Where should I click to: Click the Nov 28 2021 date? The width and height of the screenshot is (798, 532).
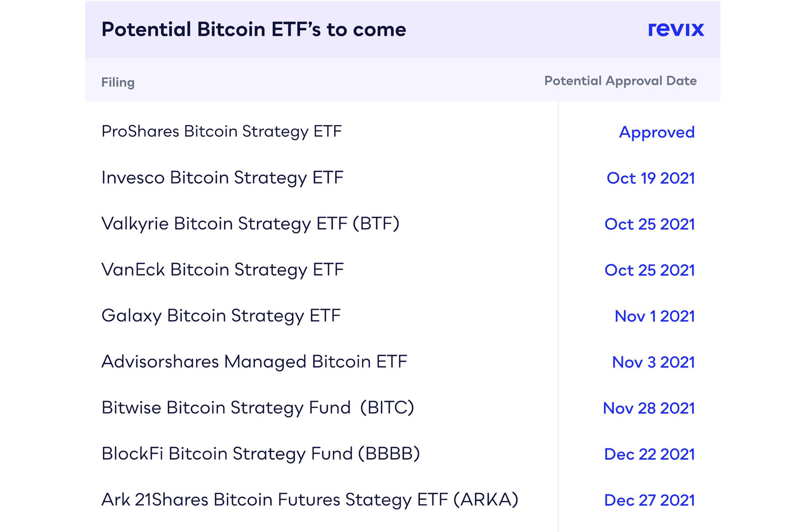click(x=649, y=409)
